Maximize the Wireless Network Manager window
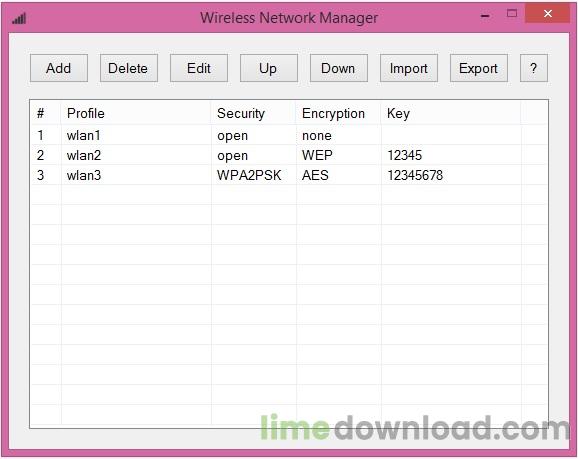 click(x=512, y=14)
